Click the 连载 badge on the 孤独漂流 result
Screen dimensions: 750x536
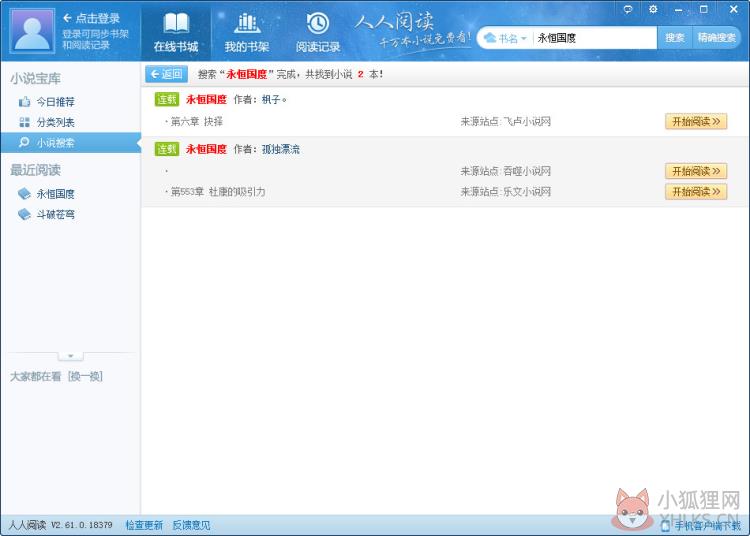[167, 149]
